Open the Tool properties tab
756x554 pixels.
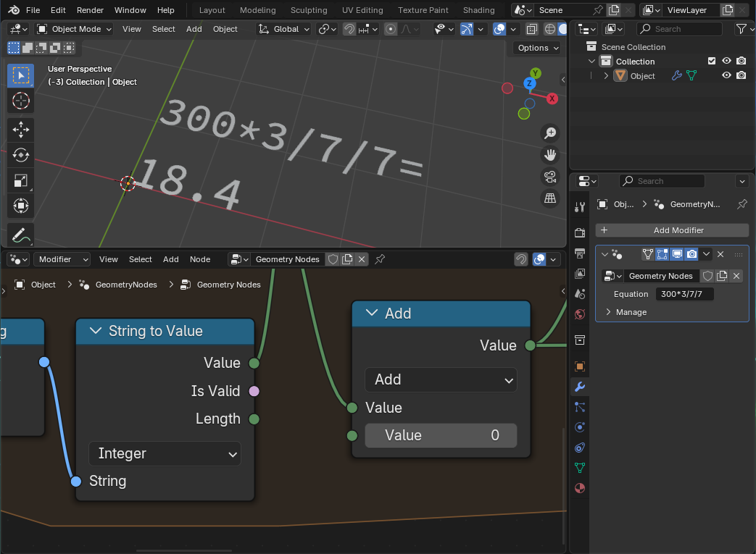pyautogui.click(x=580, y=207)
